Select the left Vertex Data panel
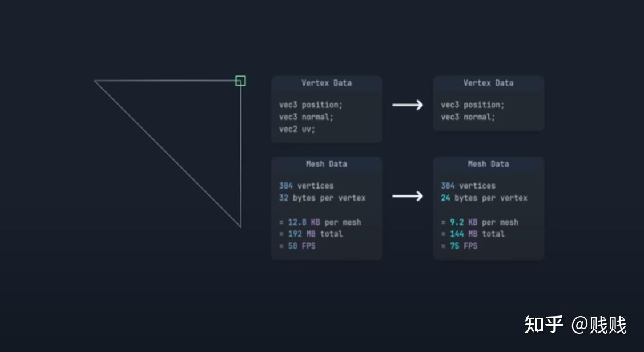The height and width of the screenshot is (352, 644). 326,109
